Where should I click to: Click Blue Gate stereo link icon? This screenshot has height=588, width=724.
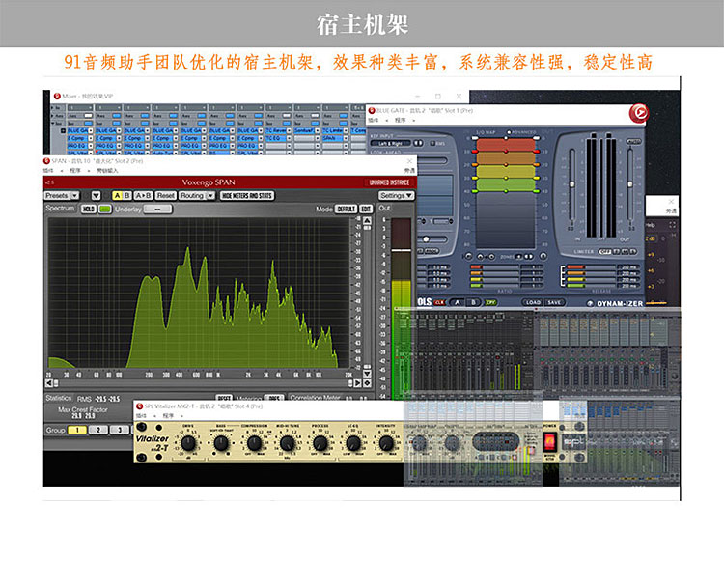point(418,143)
